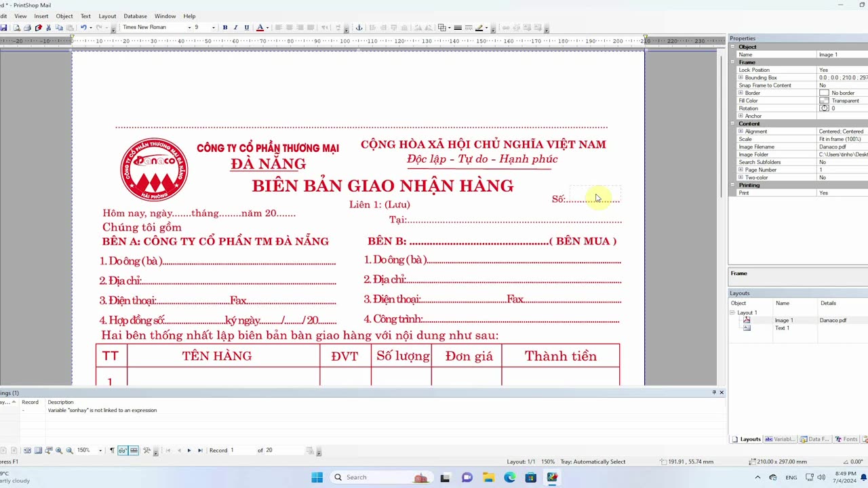This screenshot has height=488, width=868.
Task: Open the Object menu
Action: (64, 16)
